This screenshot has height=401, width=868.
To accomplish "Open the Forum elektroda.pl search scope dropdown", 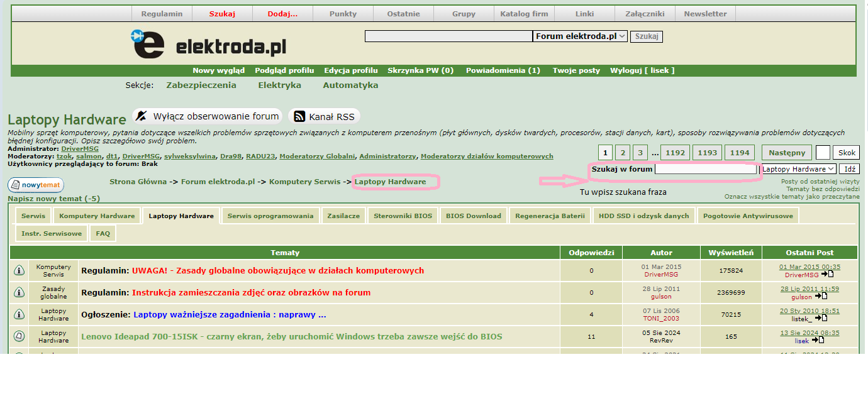I will coord(580,36).
